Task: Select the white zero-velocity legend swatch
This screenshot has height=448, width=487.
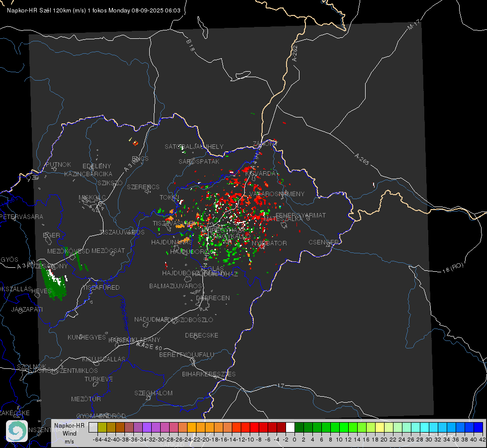Action: tap(290, 427)
